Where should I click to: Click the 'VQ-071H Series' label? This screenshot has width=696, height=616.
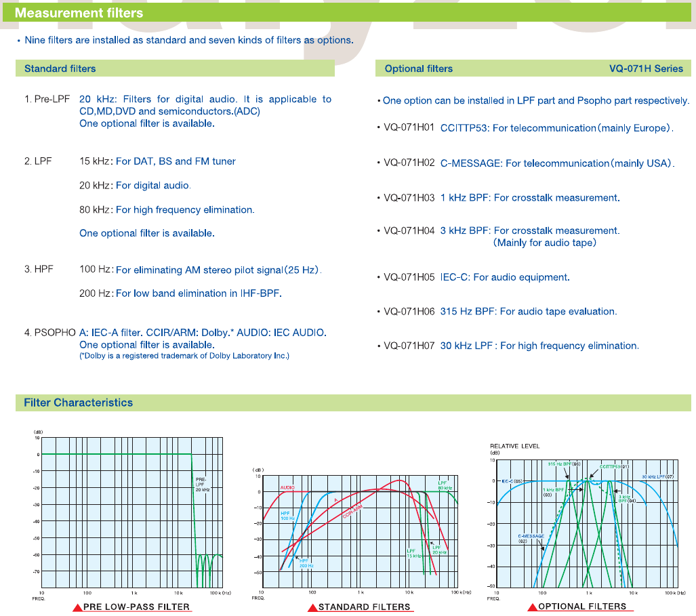click(646, 68)
